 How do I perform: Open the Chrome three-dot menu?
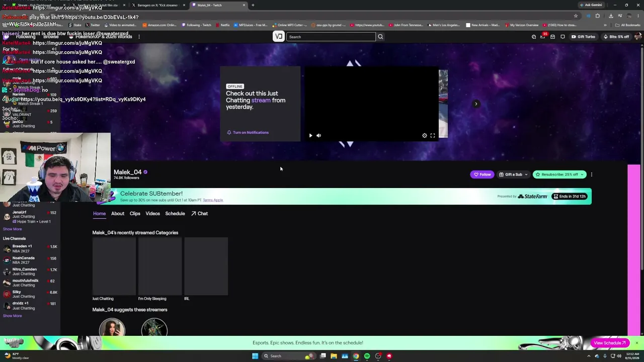tap(638, 16)
